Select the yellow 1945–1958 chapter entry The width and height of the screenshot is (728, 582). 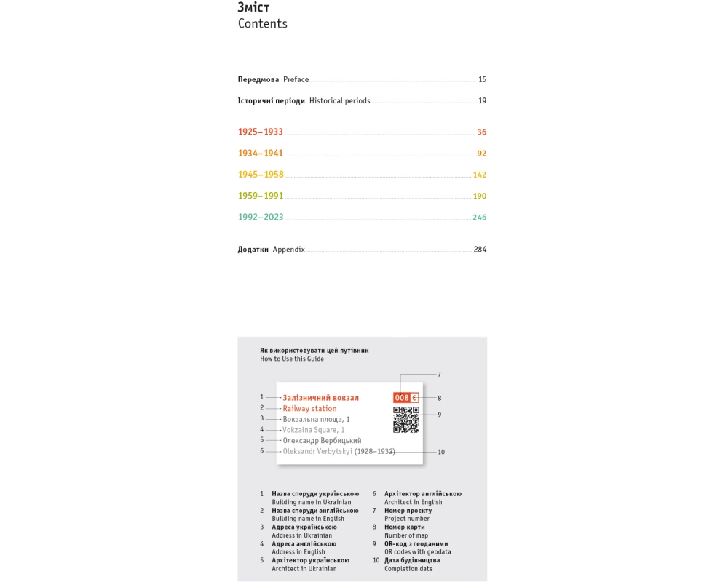261,175
